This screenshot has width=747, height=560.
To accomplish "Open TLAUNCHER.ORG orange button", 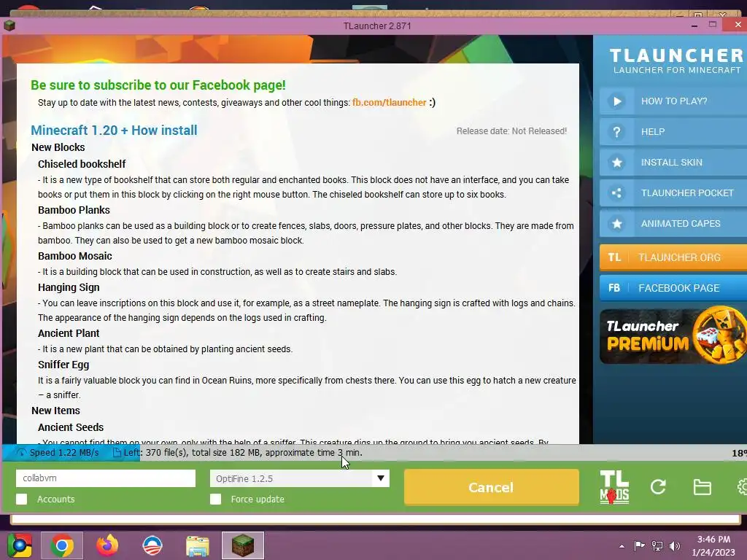I will (673, 257).
